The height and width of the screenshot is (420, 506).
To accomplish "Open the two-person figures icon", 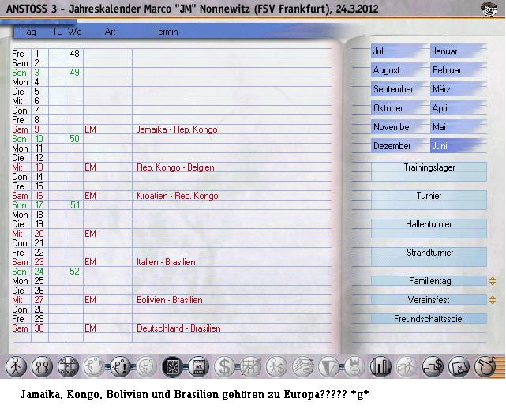I will point(43,366).
